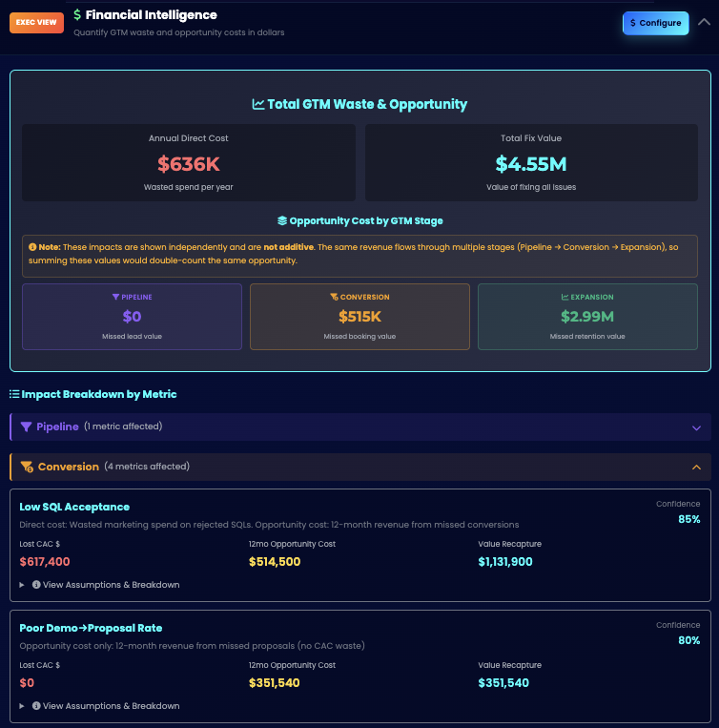Click the orange funnel icon in Conversion row
This screenshot has height=728, width=719.
pyautogui.click(x=27, y=467)
